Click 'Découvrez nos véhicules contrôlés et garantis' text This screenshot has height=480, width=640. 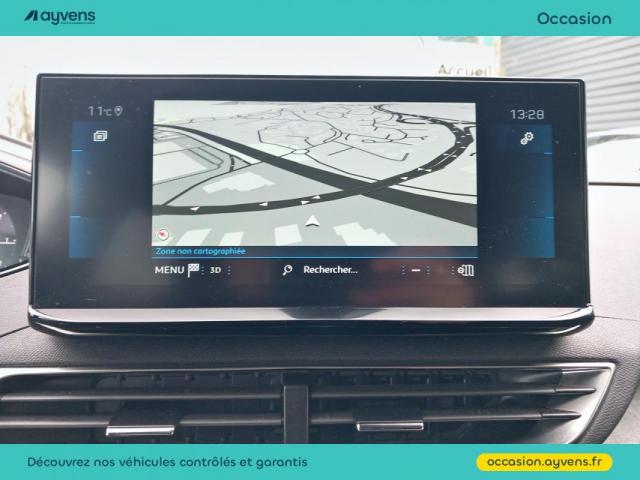[x=167, y=462]
